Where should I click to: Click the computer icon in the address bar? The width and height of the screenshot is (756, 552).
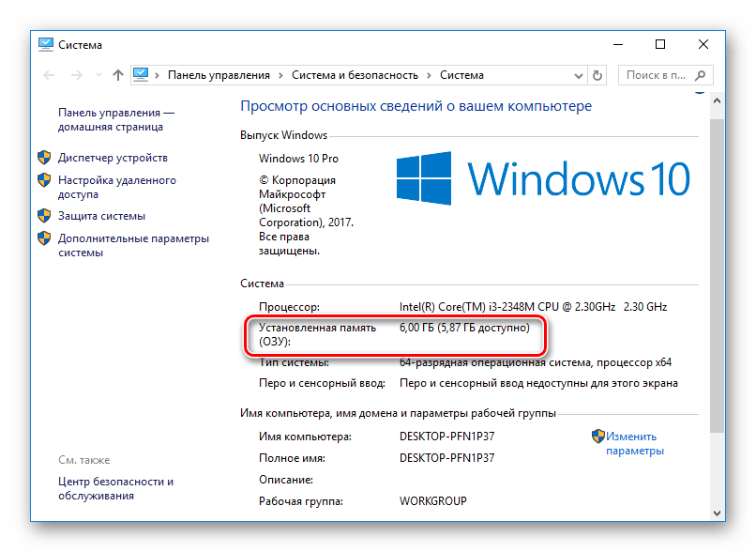(x=142, y=75)
